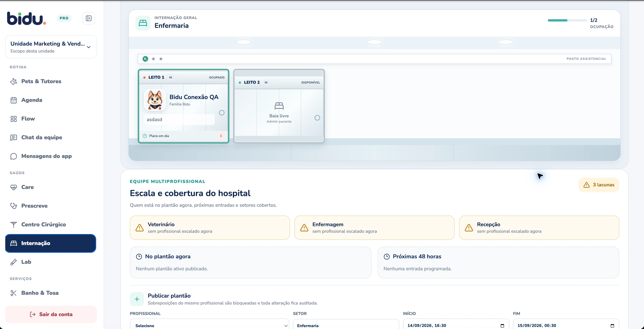
Task: Click the Care heart-pulse icon
Action: click(x=13, y=187)
